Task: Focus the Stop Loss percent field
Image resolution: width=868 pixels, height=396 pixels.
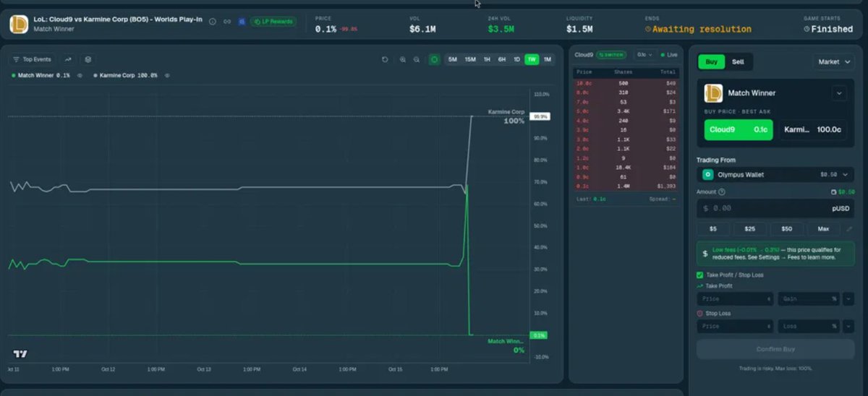Action: tap(809, 326)
